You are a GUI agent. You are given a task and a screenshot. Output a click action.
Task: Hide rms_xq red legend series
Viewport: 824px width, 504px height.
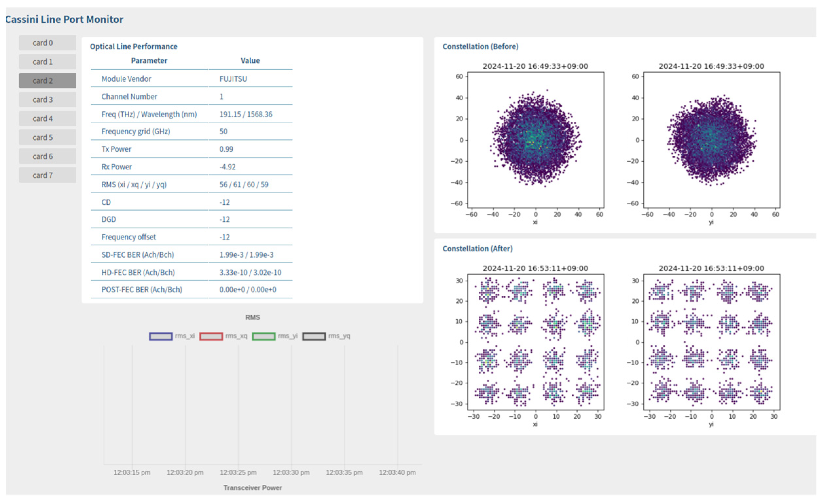click(x=211, y=336)
